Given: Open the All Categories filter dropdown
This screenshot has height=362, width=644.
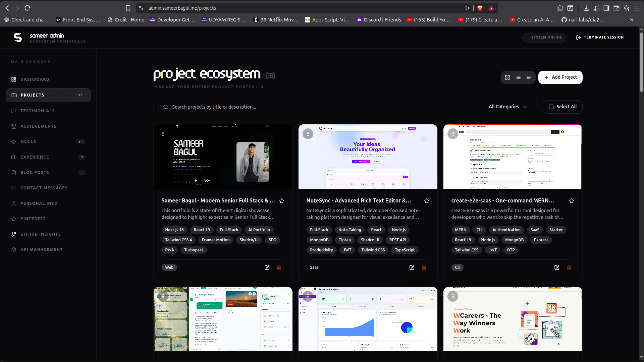Looking at the screenshot, I should (507, 107).
